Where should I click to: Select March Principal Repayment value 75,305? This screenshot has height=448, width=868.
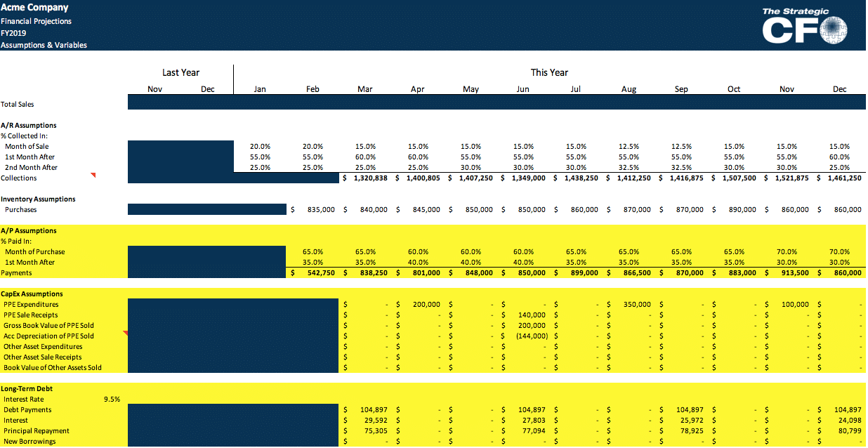pos(376,431)
